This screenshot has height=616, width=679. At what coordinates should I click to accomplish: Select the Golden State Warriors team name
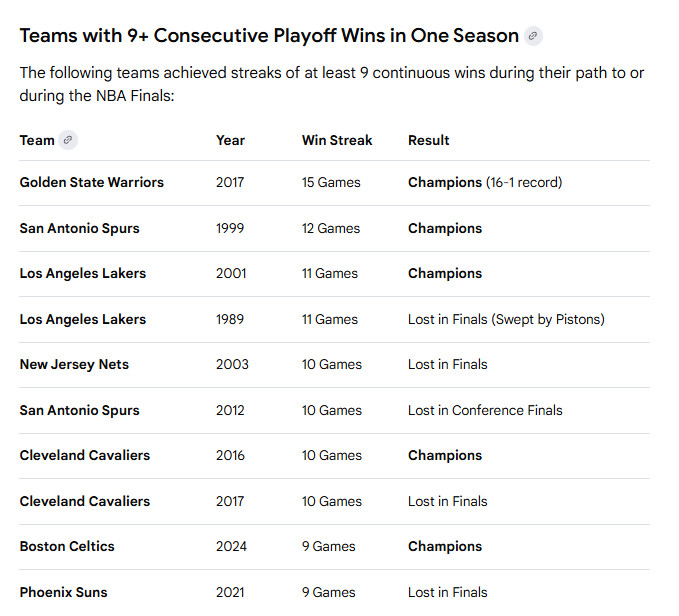click(x=91, y=183)
